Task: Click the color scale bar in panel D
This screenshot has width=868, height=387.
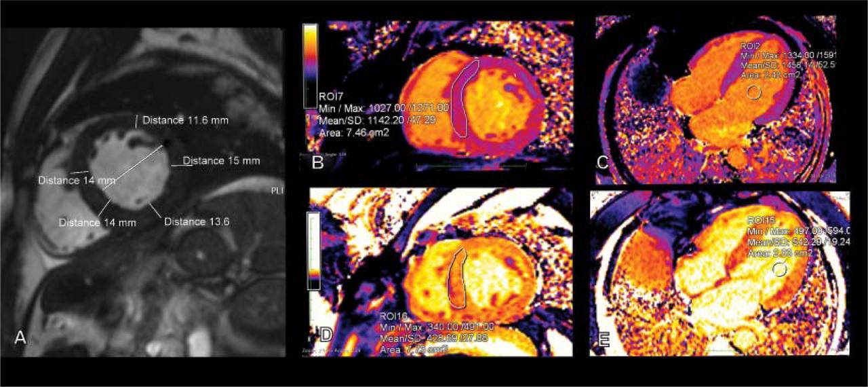Action: click(314, 251)
